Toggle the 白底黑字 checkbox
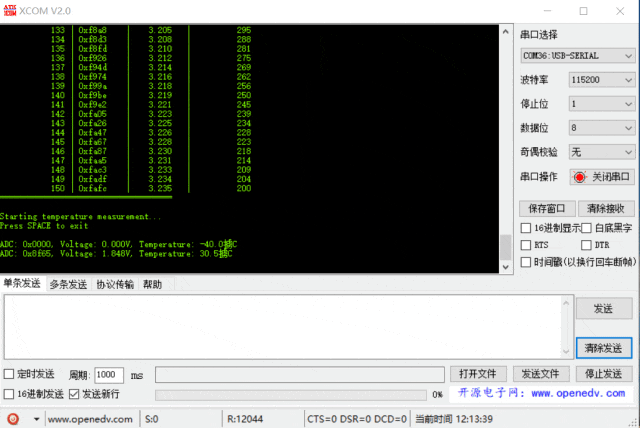Image resolution: width=640 pixels, height=428 pixels. pos(587,228)
